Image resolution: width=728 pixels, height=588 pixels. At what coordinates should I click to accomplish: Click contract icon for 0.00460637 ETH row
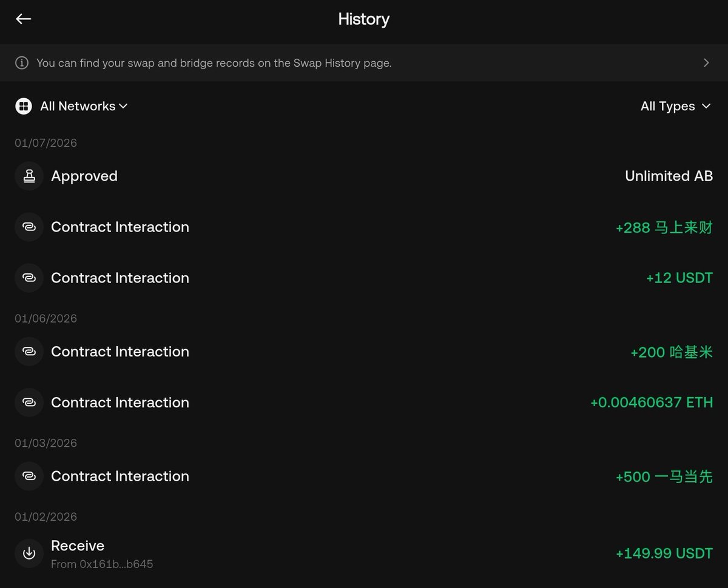click(29, 403)
